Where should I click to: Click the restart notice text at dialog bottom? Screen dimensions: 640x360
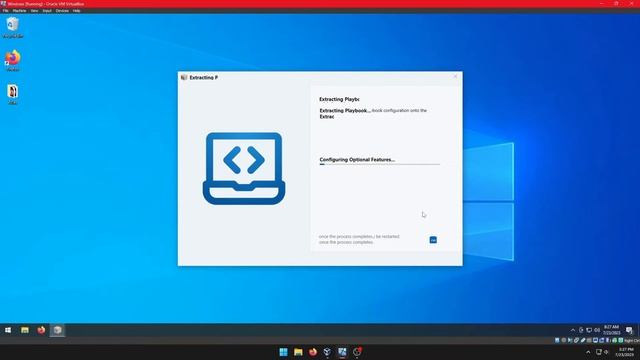coord(359,239)
